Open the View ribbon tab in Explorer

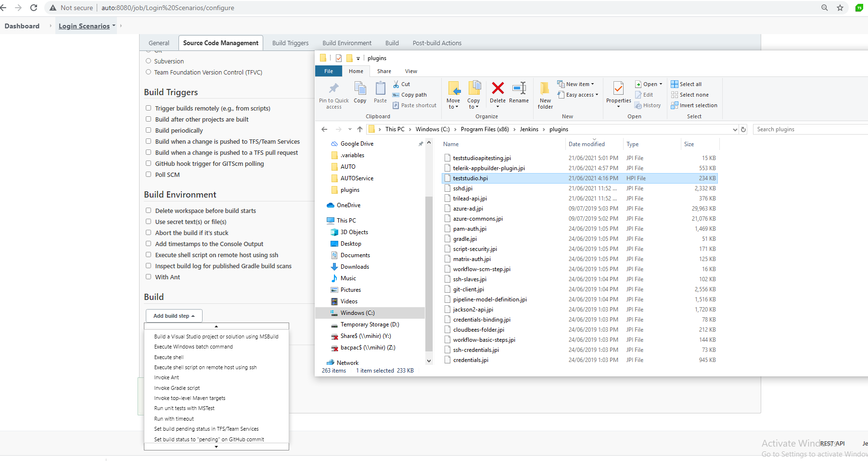pos(411,71)
